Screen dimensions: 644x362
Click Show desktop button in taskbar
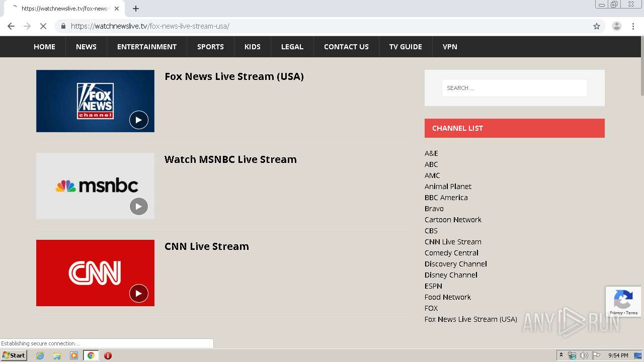(x=638, y=355)
